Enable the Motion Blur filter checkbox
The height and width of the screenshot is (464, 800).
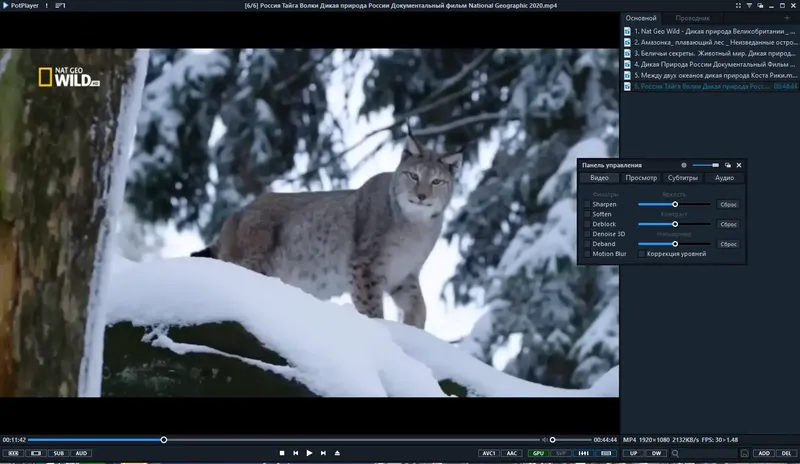coord(587,254)
